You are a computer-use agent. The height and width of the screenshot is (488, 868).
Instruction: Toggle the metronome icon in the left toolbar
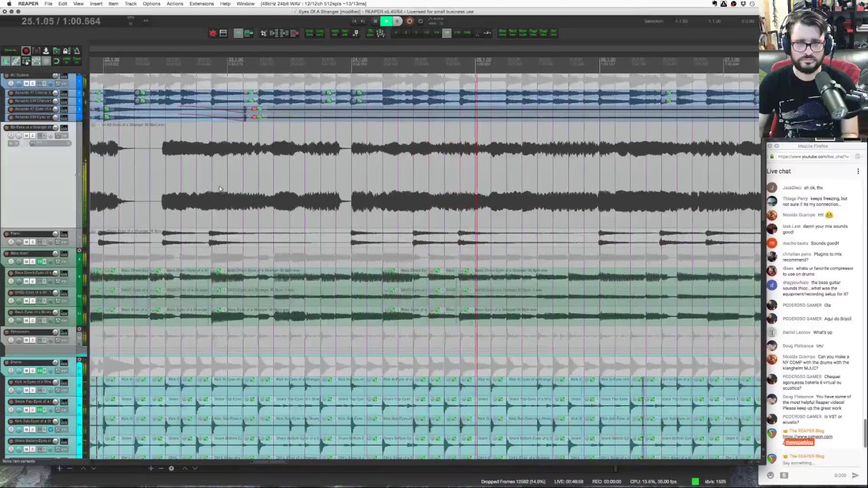(x=77, y=51)
